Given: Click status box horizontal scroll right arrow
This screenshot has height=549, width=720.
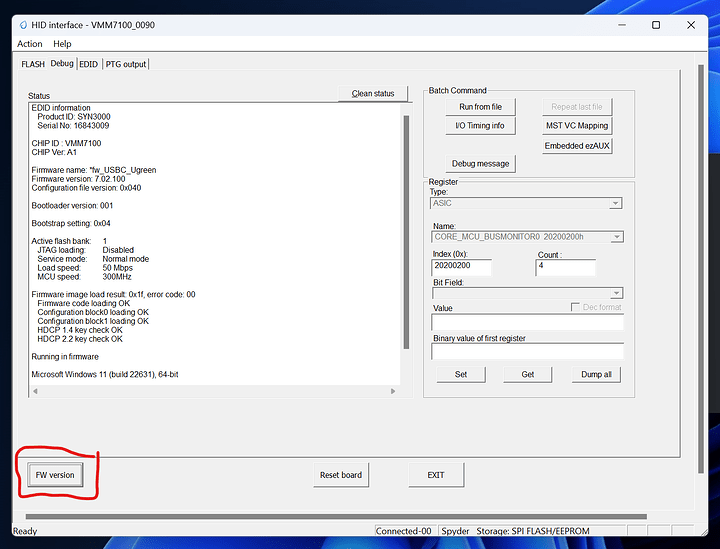Looking at the screenshot, I should (393, 391).
